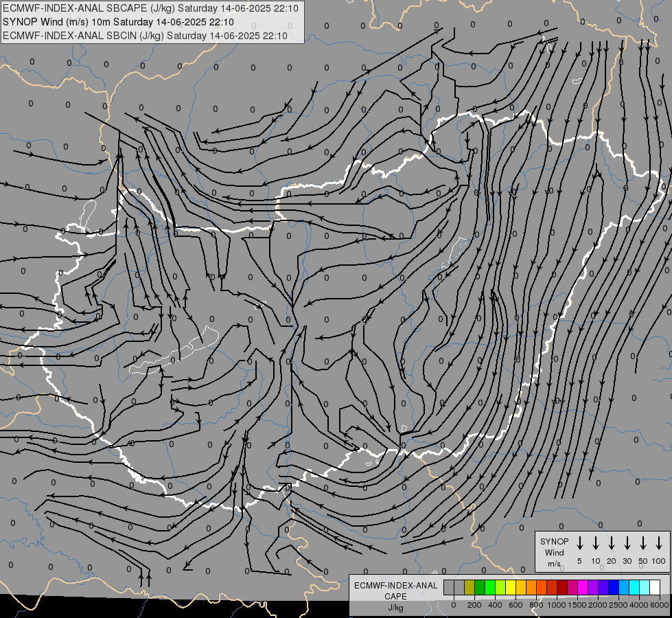The height and width of the screenshot is (618, 672).
Task: Click the 4000 tick label on CAPE scale
Action: coord(639,605)
